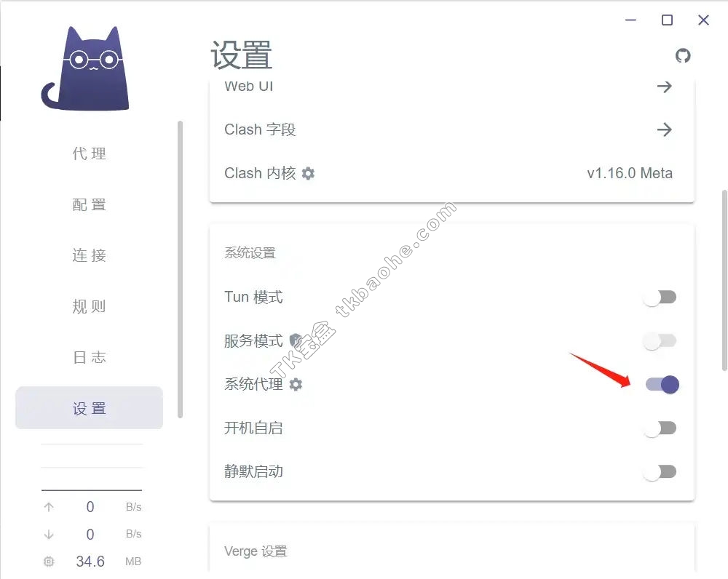Click the Clash 内核 gear icon

coord(308,174)
